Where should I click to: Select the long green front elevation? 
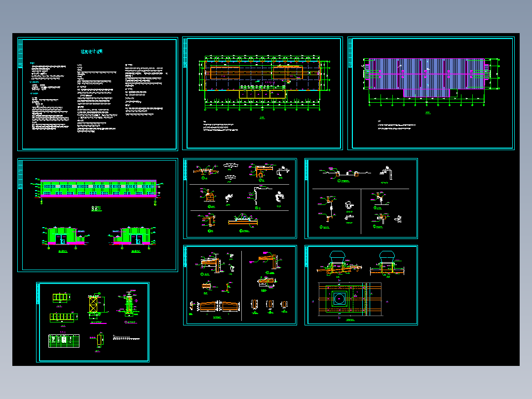pyautogui.click(x=98, y=190)
